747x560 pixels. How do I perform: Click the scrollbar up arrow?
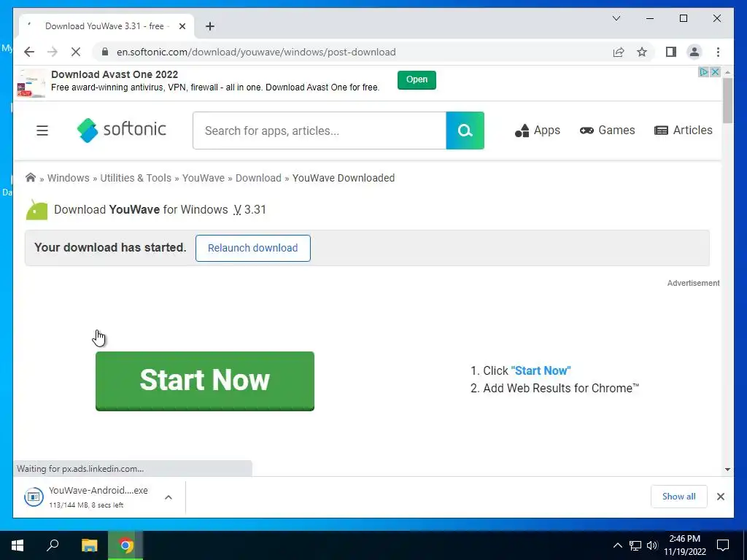pos(727,72)
